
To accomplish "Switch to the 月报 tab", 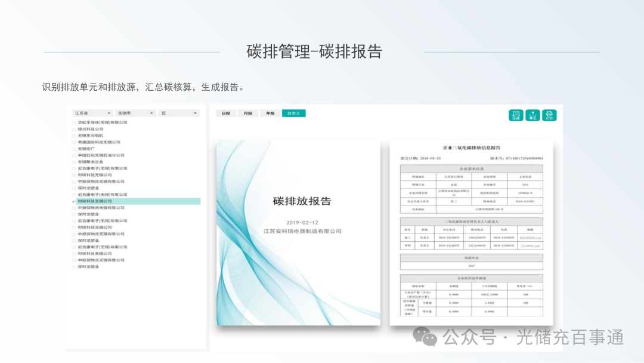I will (x=248, y=113).
